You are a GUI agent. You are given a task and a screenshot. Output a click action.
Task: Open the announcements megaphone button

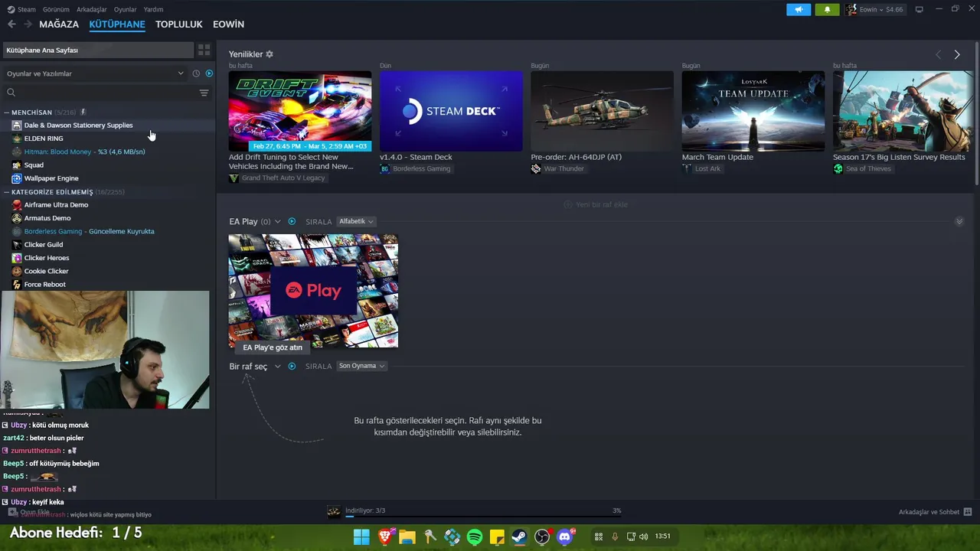click(799, 9)
